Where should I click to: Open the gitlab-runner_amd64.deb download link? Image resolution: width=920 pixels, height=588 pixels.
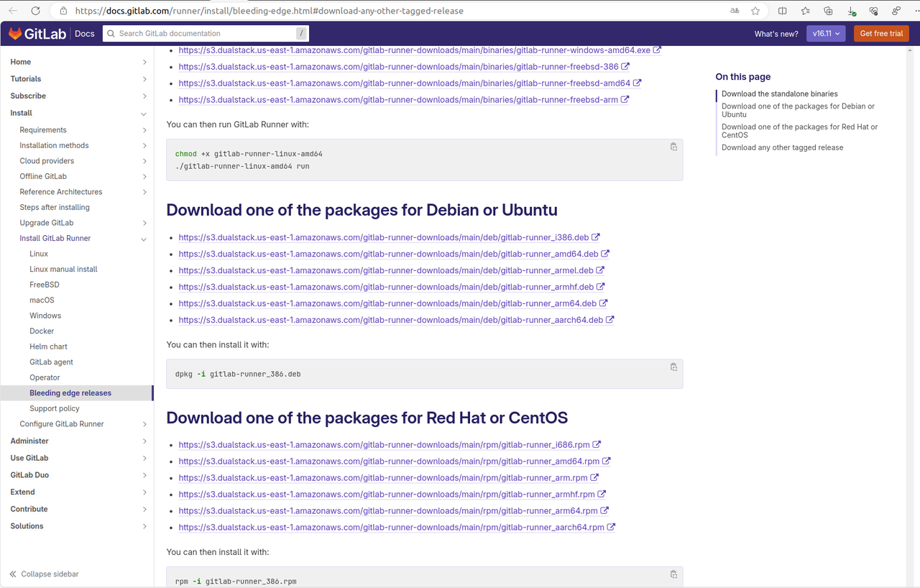[388, 254]
